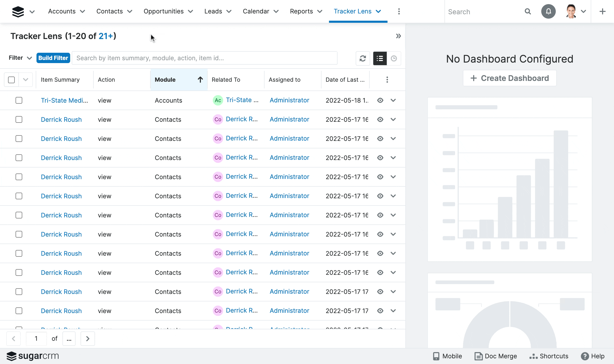
Task: Open the Reports menu tab
Action: pos(301,11)
